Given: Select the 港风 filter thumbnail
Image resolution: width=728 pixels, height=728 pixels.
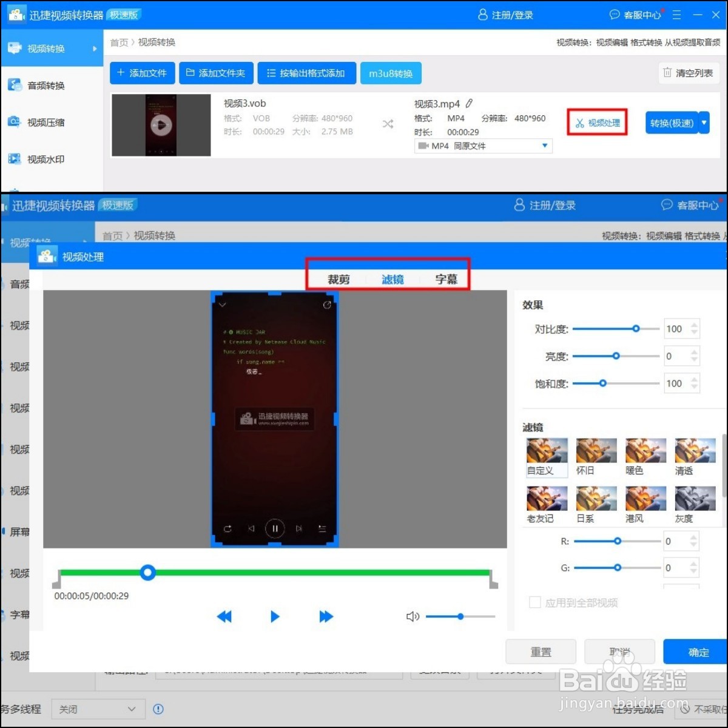Looking at the screenshot, I should (x=645, y=505).
